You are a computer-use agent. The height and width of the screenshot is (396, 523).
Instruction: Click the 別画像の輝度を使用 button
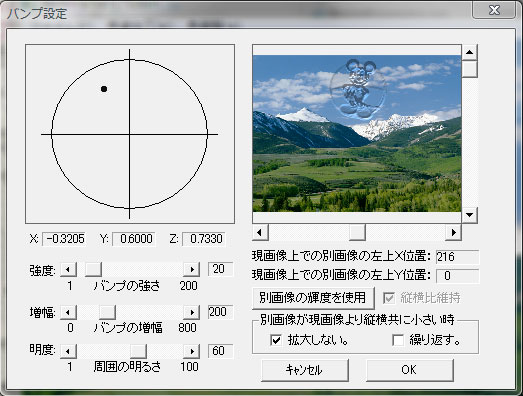coord(313,298)
